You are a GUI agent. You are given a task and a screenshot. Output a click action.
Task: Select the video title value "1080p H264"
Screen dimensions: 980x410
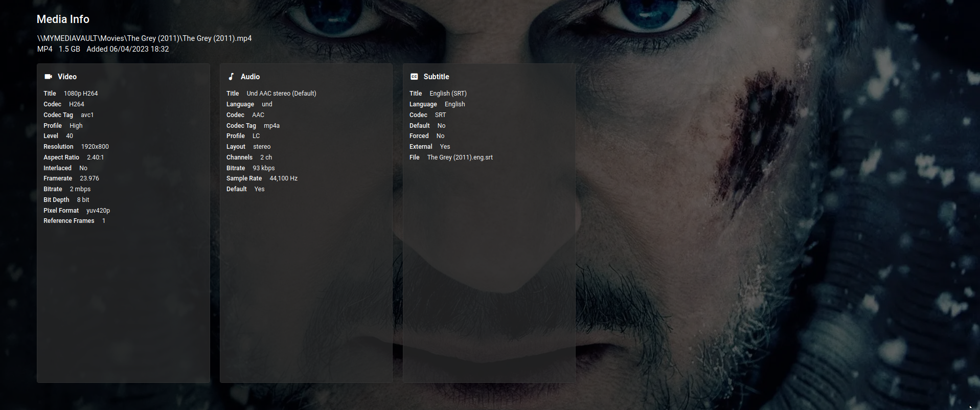pyautogui.click(x=81, y=94)
